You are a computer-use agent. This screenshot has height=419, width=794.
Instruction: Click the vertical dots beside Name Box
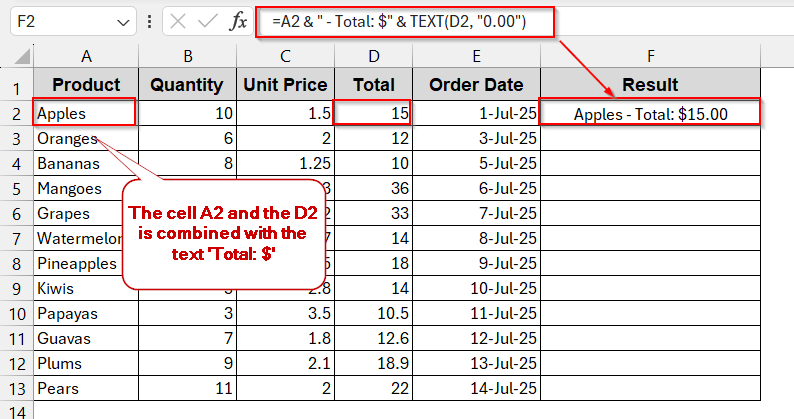(148, 21)
